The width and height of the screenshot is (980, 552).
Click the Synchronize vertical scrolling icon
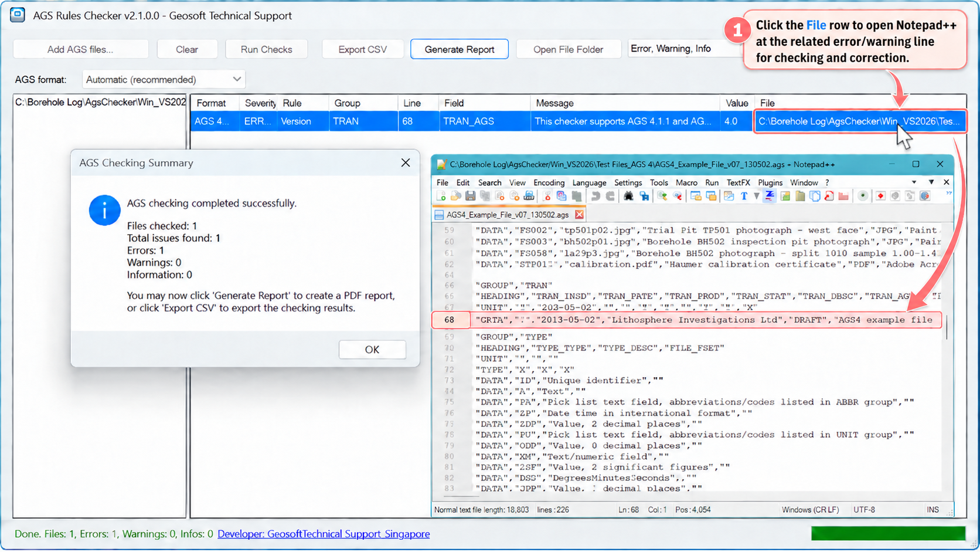(x=696, y=196)
